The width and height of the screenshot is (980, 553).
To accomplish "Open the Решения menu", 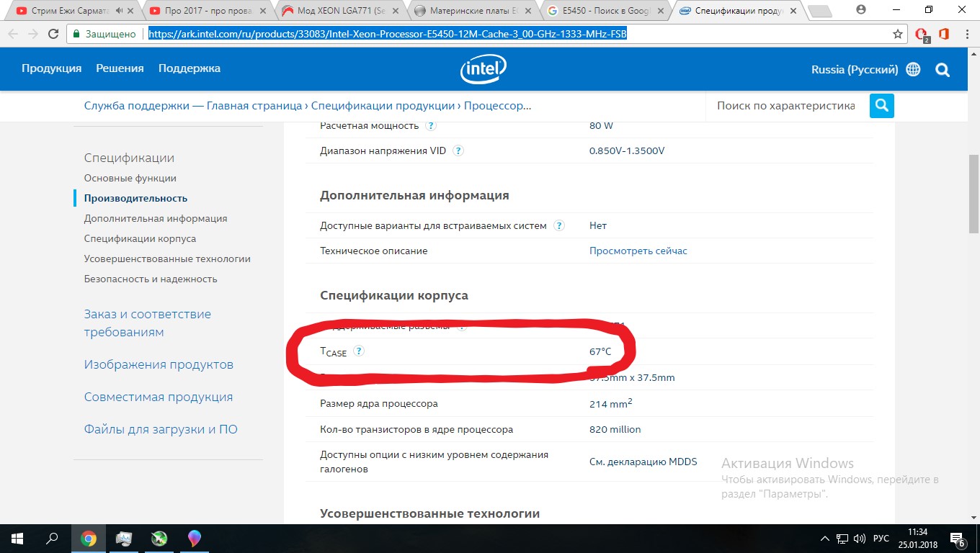I will point(120,68).
